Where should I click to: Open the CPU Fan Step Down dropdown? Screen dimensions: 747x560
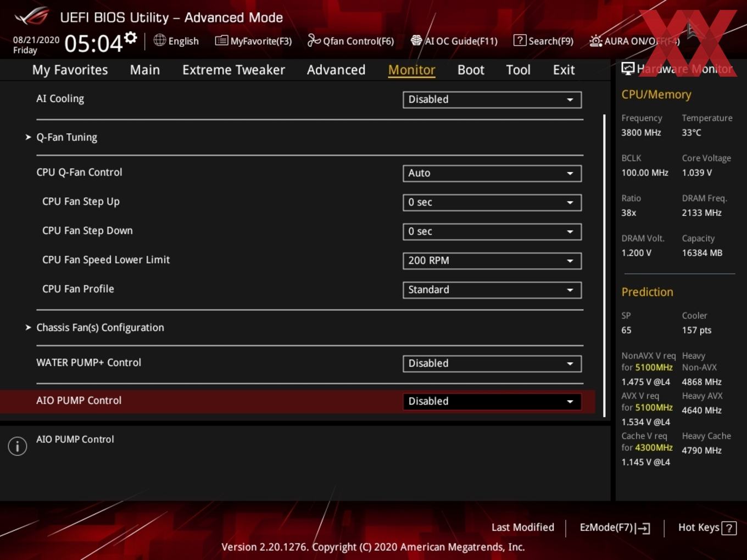[492, 231]
